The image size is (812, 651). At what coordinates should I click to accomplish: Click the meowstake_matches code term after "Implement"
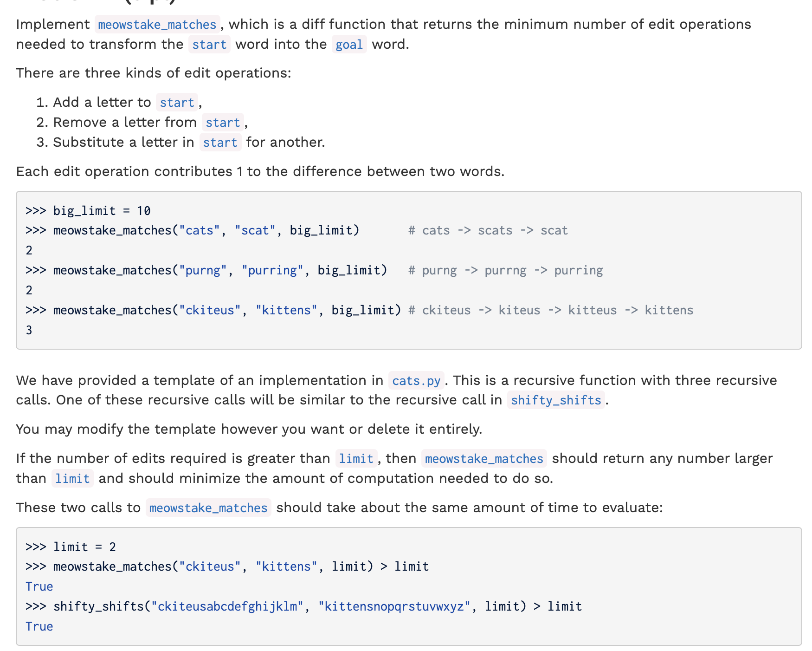[x=157, y=25]
